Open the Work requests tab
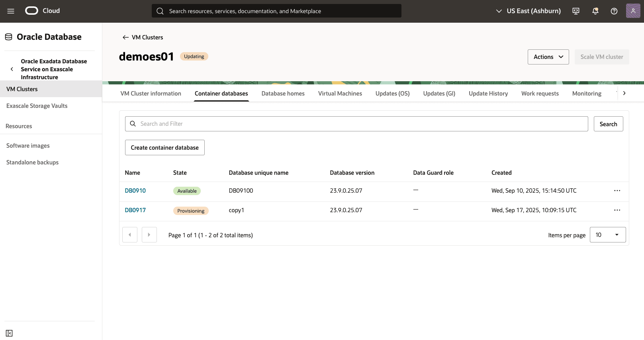This screenshot has width=644, height=340. click(540, 94)
